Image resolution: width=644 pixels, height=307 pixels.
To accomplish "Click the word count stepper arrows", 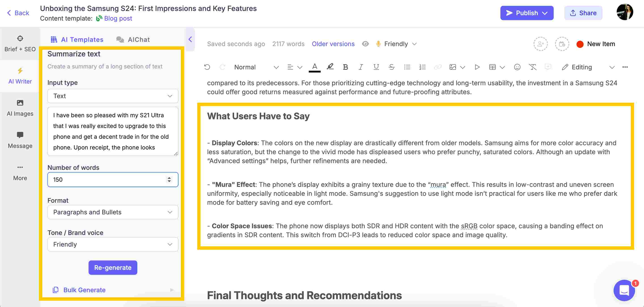I will 169,179.
